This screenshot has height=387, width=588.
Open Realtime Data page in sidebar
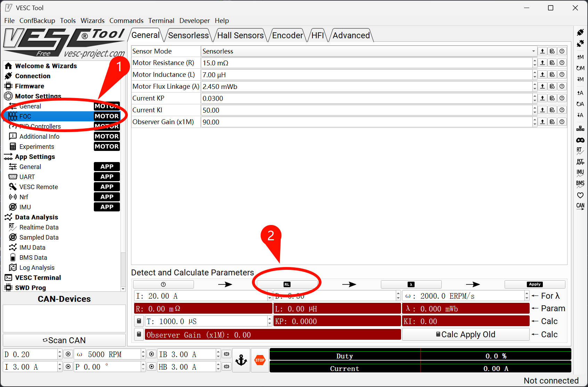coord(39,227)
